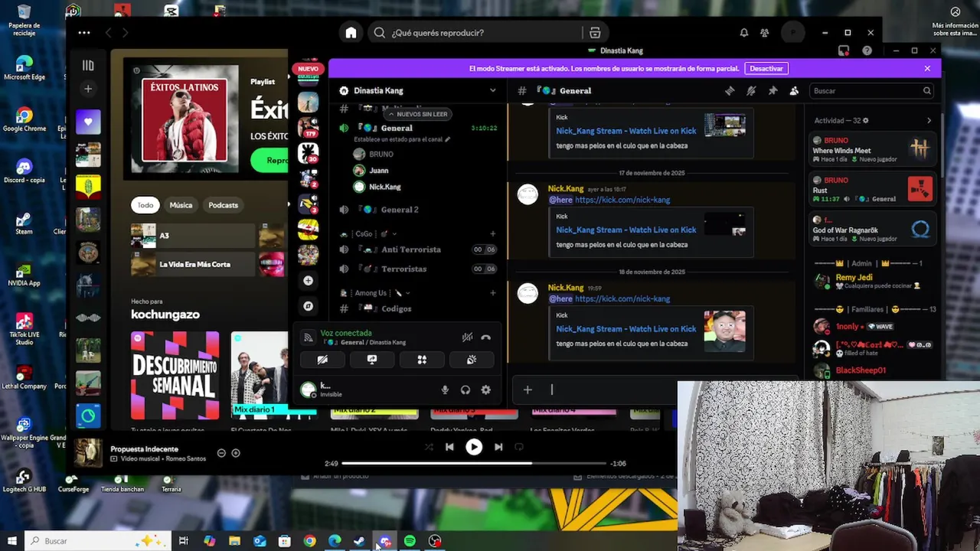Click the NUEVO badge in server list
Image resolution: width=980 pixels, height=551 pixels.
pos(308,69)
